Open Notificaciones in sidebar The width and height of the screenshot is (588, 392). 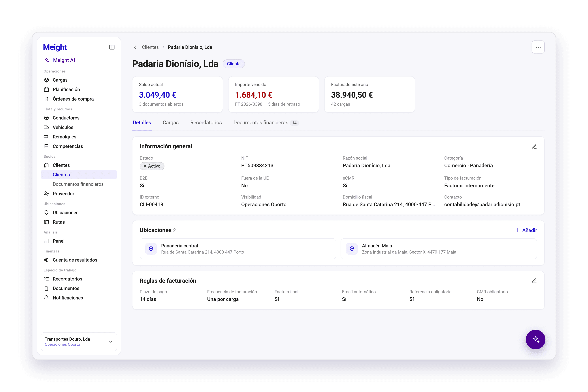click(79, 298)
